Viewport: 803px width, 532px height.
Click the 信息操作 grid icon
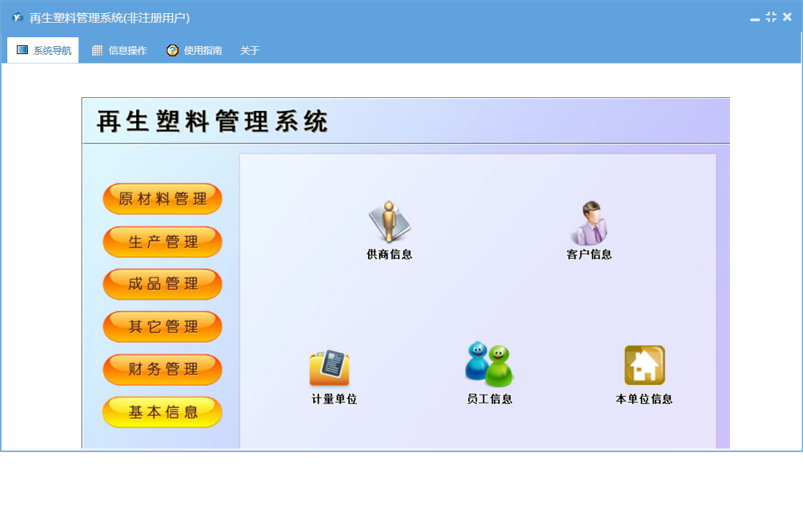97,50
